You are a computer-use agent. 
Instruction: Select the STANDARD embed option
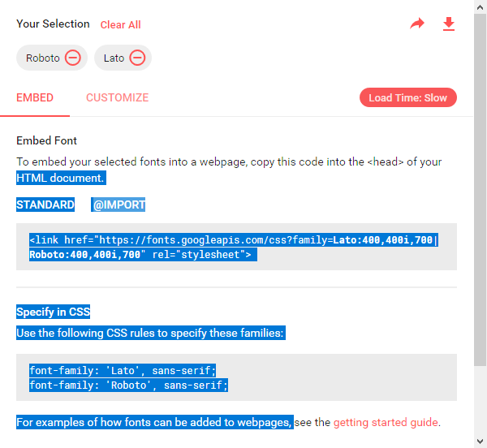point(45,205)
